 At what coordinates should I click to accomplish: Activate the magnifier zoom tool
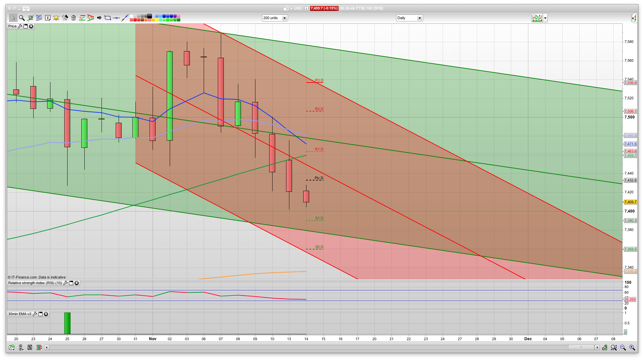click(x=22, y=18)
